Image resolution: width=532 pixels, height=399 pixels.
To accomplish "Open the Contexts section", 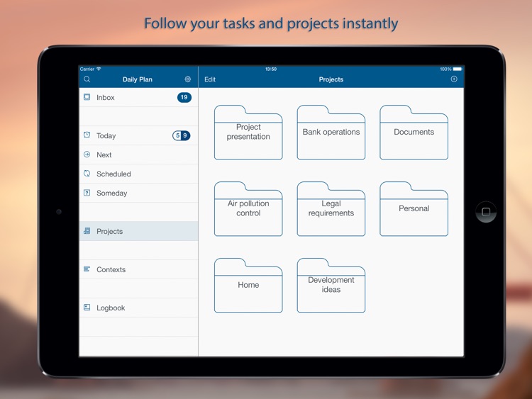I will click(138, 269).
